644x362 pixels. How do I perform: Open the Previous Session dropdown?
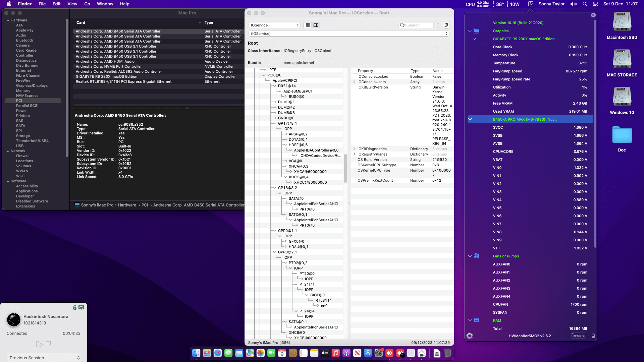point(44,358)
